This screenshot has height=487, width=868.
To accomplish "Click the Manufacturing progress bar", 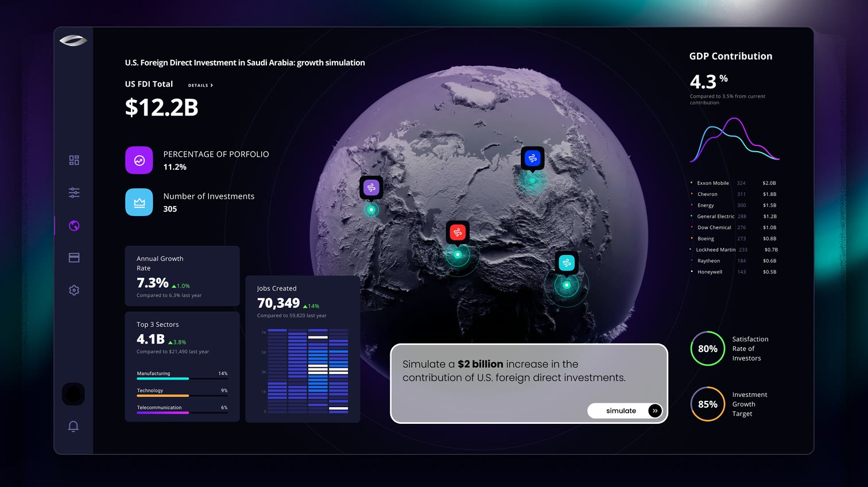I will tap(182, 378).
